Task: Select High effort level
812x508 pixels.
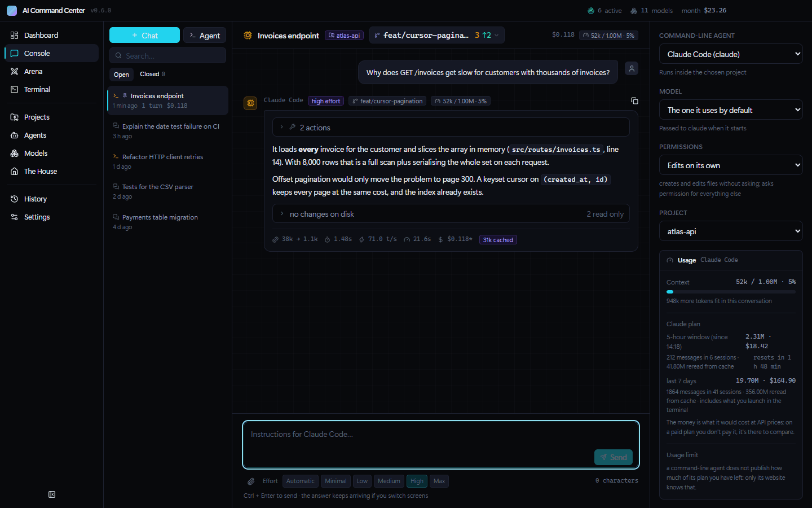Action: coord(417,481)
